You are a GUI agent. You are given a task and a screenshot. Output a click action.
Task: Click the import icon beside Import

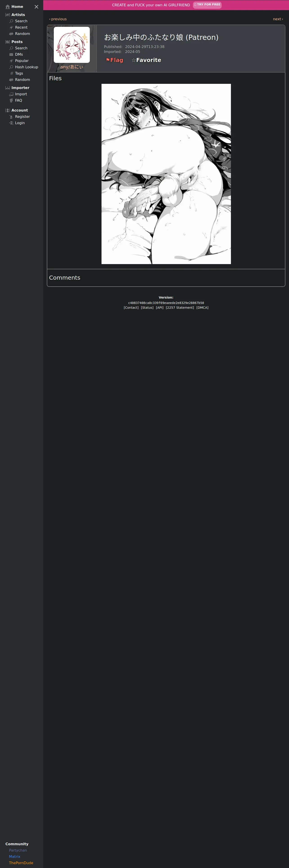point(11,94)
